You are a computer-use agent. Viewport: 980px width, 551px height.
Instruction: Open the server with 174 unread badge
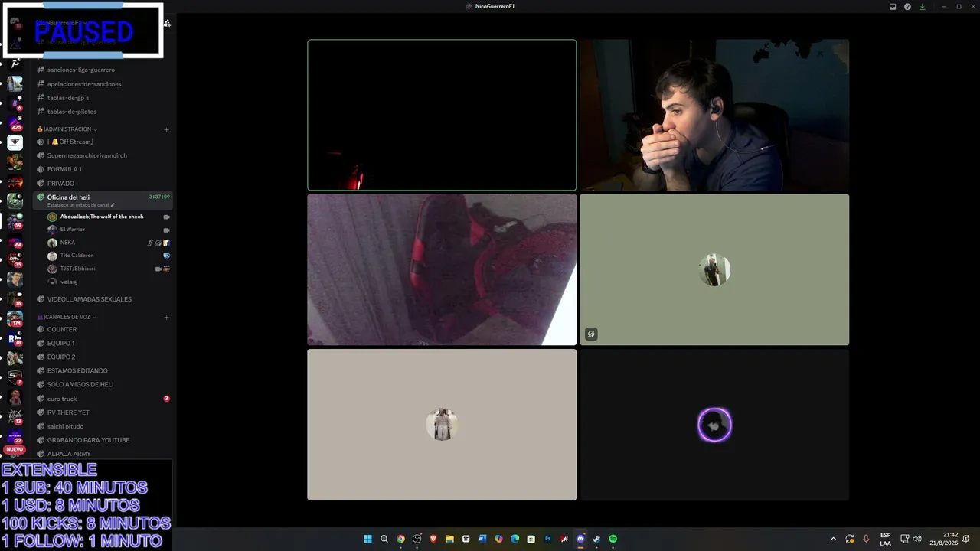[15, 319]
